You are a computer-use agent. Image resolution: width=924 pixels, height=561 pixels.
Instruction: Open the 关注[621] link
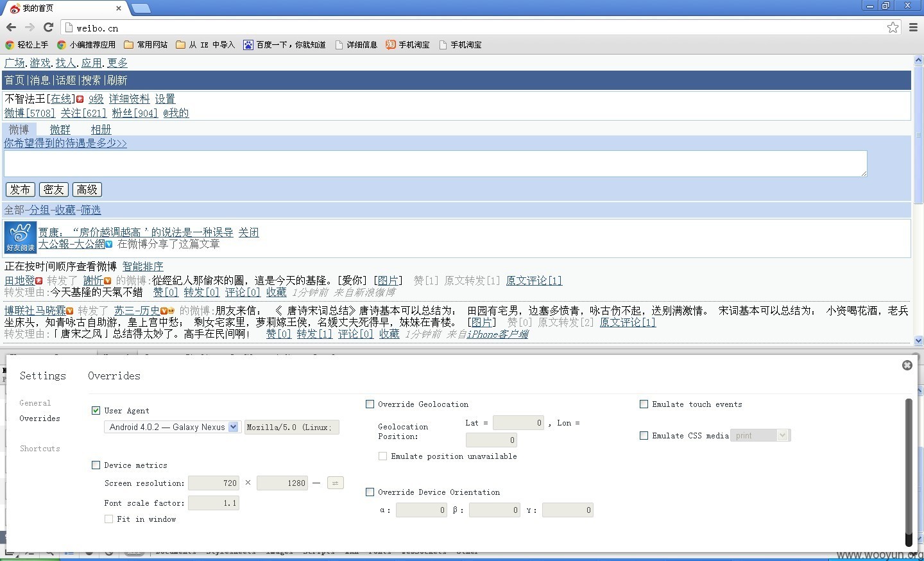coord(83,113)
